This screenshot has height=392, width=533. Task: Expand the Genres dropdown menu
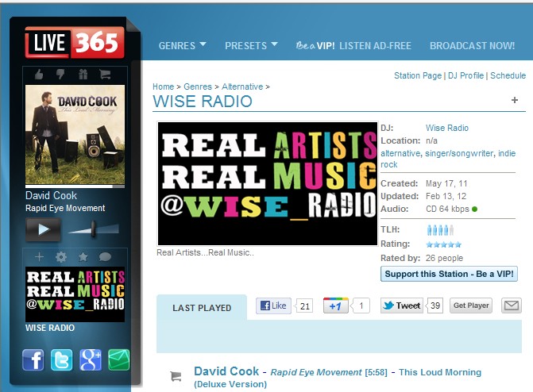point(182,45)
